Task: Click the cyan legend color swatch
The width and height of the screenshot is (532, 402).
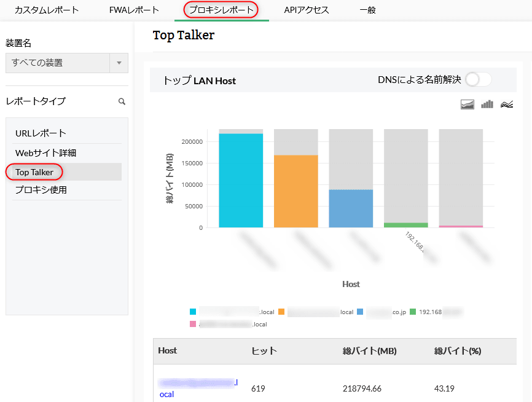Action: [x=194, y=312]
